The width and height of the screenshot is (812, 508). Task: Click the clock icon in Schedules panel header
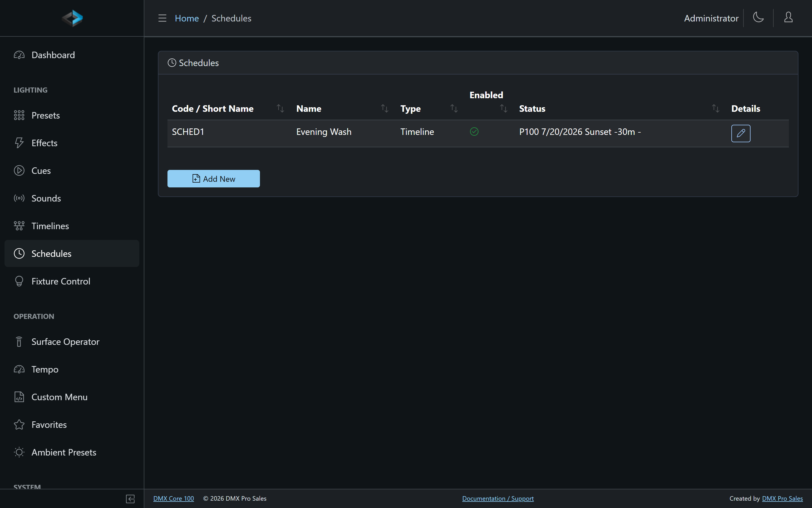(172, 63)
